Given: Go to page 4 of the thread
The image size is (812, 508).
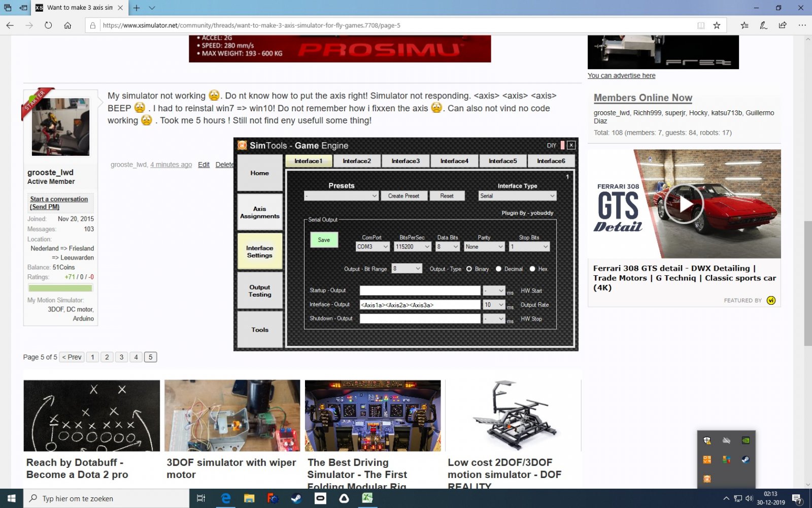Looking at the screenshot, I should click(136, 357).
